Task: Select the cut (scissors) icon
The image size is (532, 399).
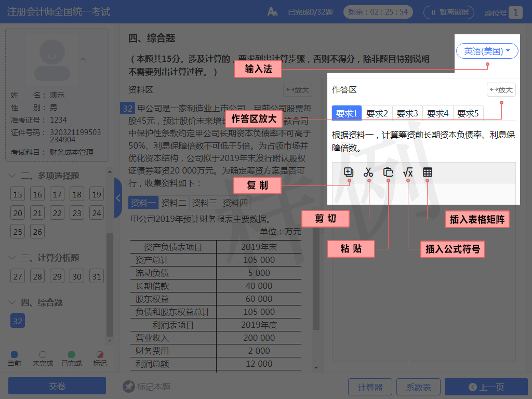Action: tap(368, 172)
